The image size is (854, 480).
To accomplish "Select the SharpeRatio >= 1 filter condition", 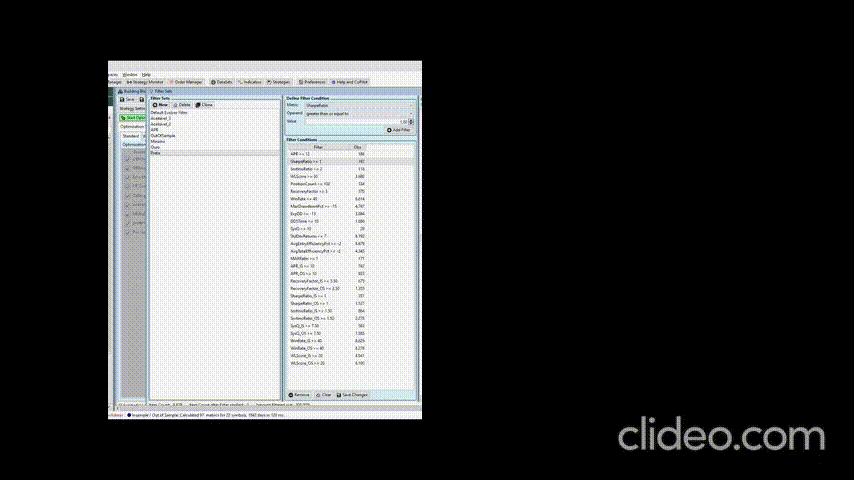I will [x=351, y=162].
